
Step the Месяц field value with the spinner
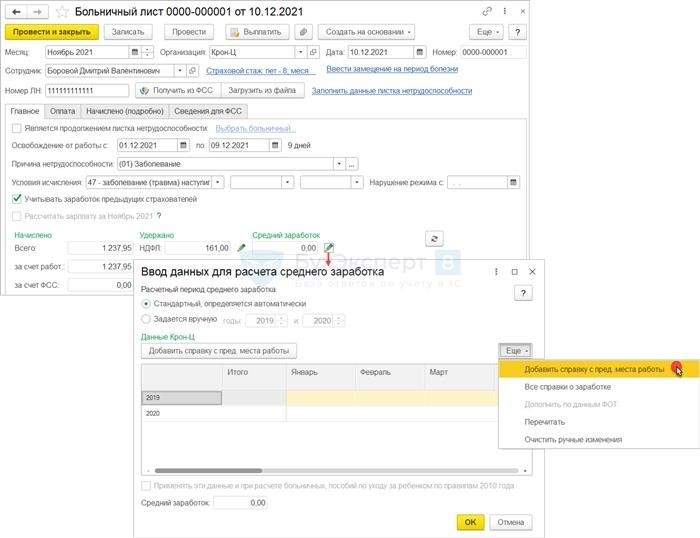tap(147, 52)
